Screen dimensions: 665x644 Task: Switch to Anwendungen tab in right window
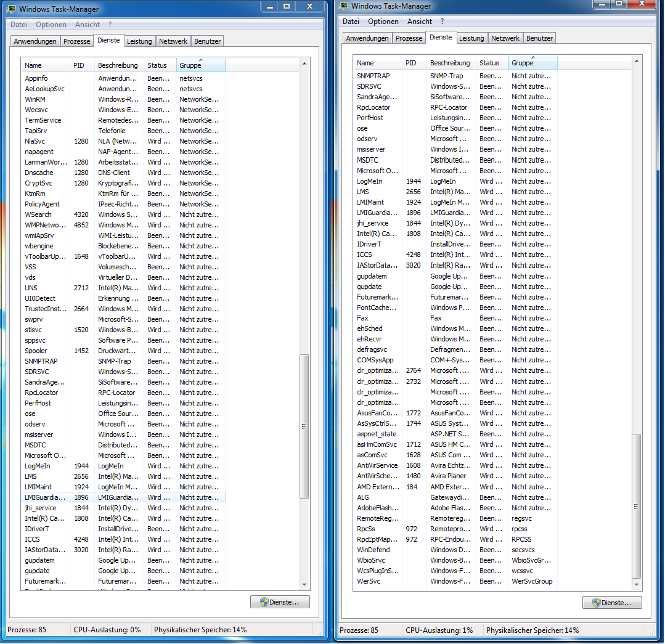pyautogui.click(x=367, y=38)
